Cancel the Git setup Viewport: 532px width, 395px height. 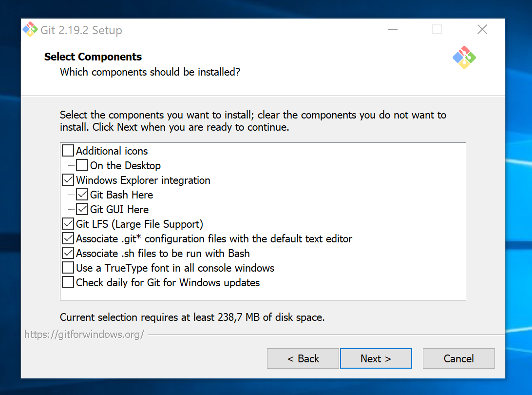tap(459, 358)
